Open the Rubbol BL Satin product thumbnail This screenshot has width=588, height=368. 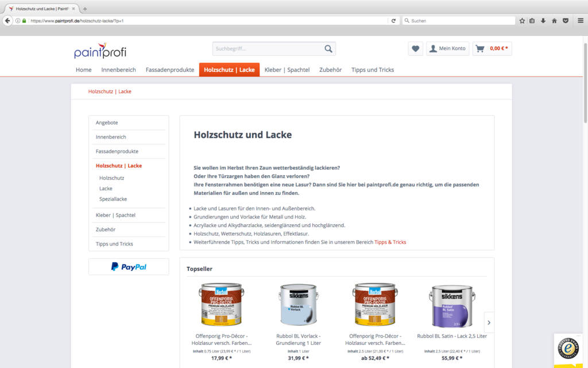coord(452,306)
